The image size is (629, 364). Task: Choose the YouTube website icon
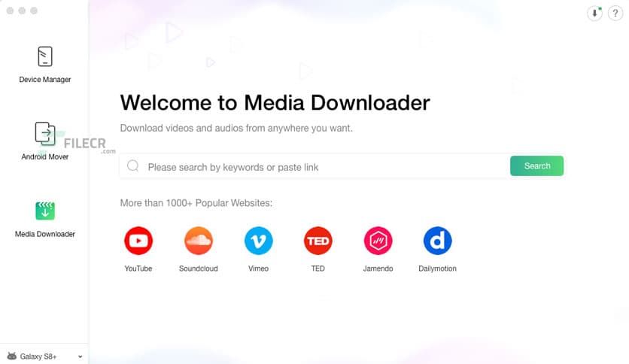138,241
